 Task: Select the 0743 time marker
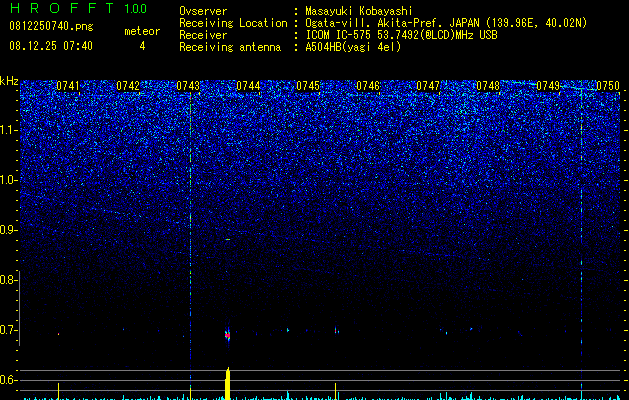(x=188, y=86)
